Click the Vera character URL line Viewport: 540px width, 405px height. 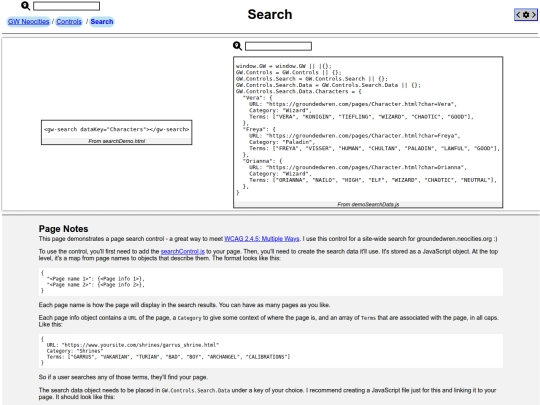coord(353,104)
